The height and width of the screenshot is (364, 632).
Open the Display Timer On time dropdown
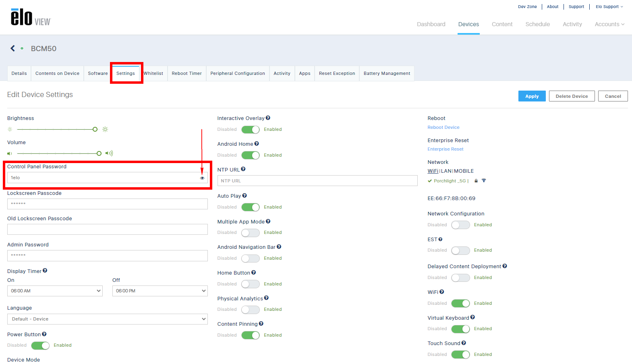pos(55,291)
